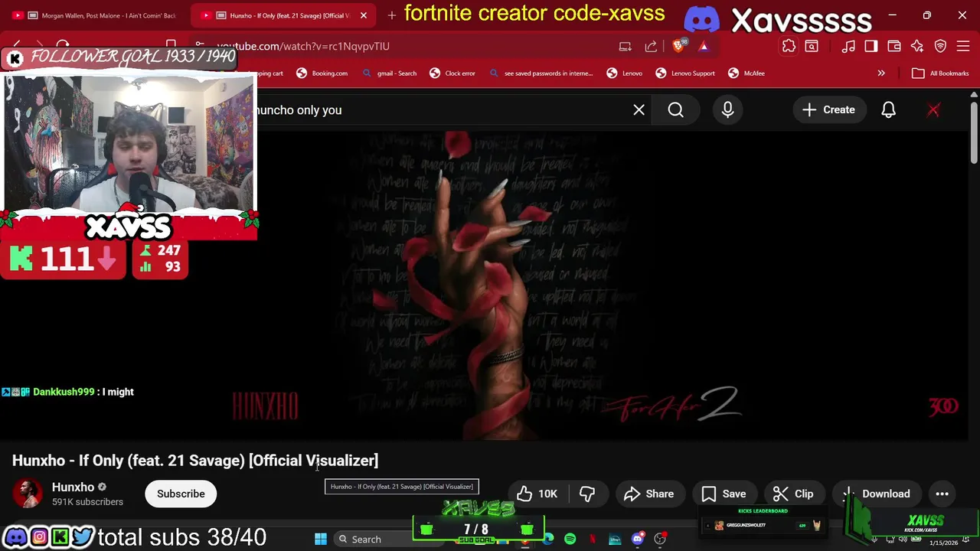Viewport: 980px width, 551px height.
Task: Open the All Bookmarks folder
Action: 941,73
